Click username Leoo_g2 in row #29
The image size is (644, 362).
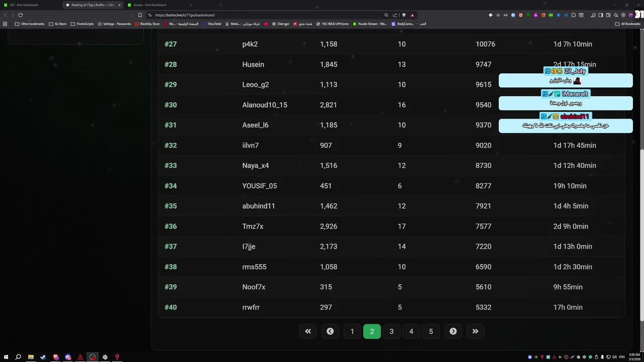click(x=256, y=84)
